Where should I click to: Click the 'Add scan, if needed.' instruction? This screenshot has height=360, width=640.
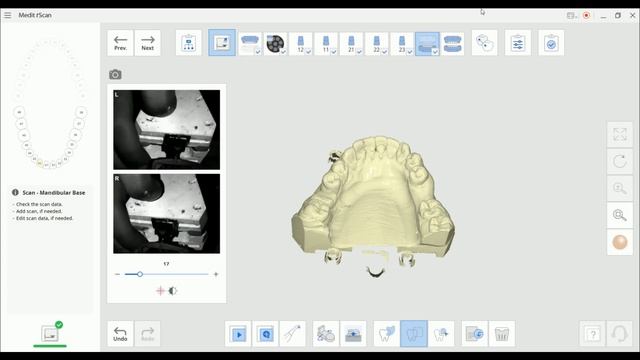click(x=39, y=211)
